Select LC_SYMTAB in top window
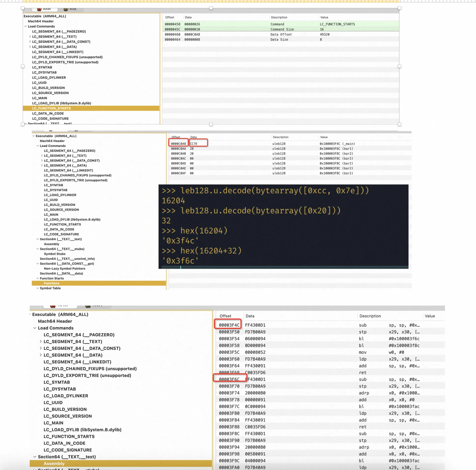This screenshot has height=470, width=476. coord(42,67)
